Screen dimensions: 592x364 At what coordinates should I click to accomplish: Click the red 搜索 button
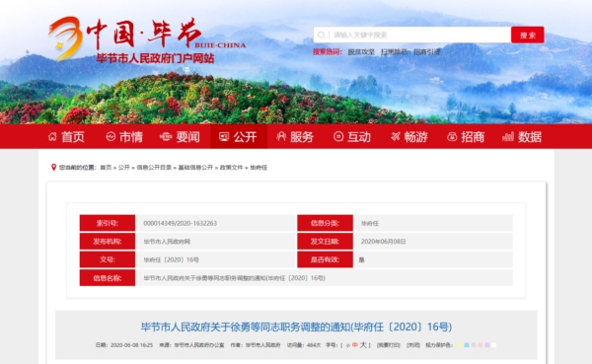528,35
